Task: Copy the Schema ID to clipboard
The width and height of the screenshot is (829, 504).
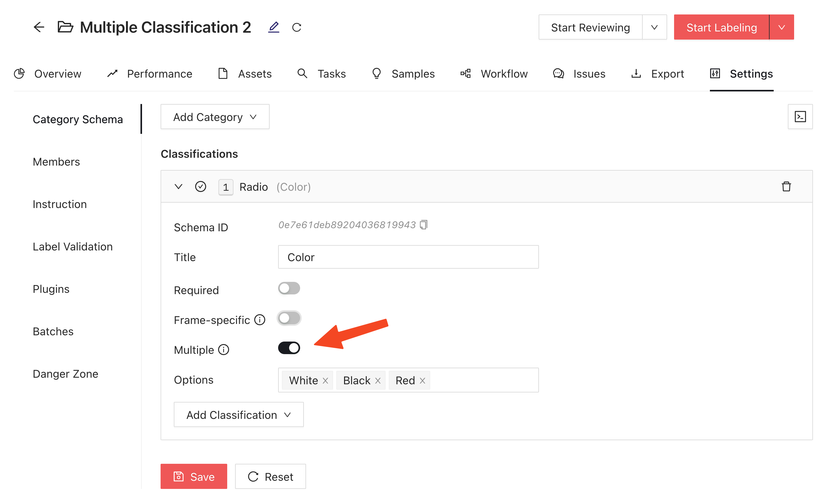Action: click(x=424, y=224)
